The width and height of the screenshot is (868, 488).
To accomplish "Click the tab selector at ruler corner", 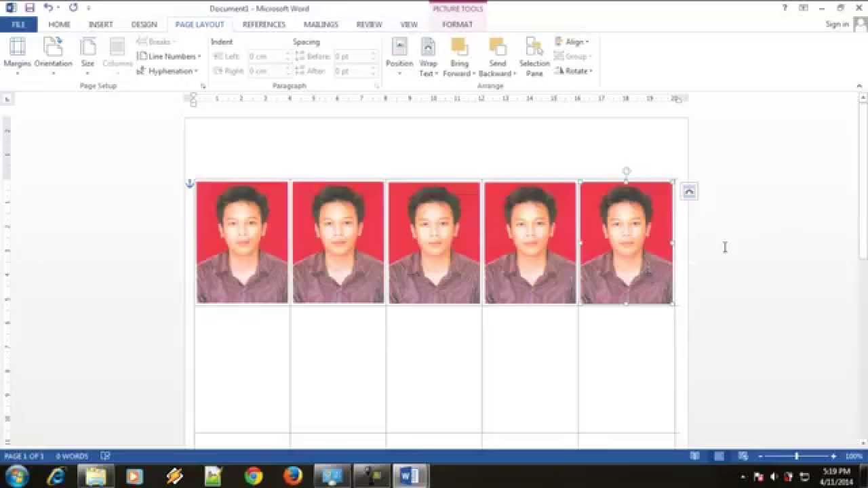I will pyautogui.click(x=7, y=99).
